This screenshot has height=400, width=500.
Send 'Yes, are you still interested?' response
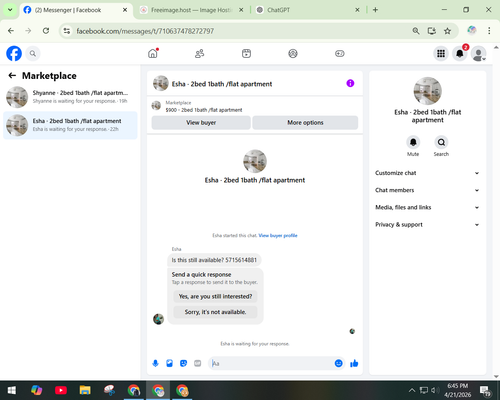point(215,296)
